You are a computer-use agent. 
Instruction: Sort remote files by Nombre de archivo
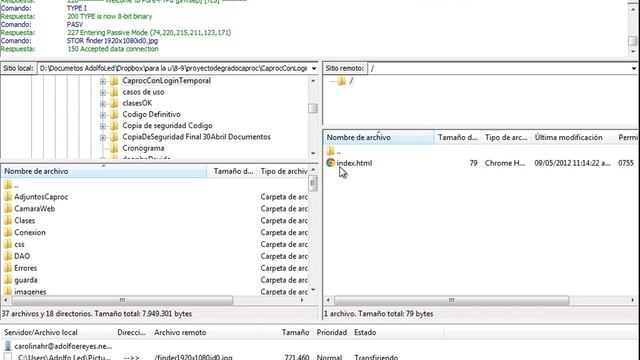tap(379, 138)
